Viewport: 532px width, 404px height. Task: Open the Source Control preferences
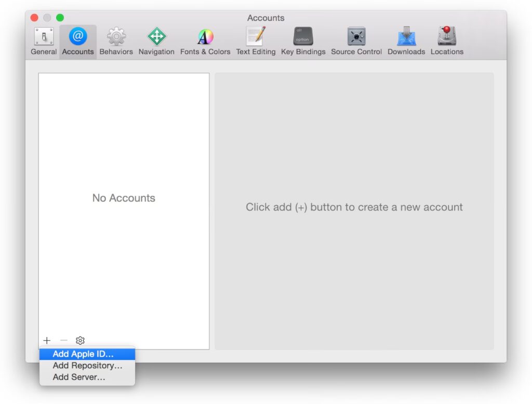coord(356,41)
